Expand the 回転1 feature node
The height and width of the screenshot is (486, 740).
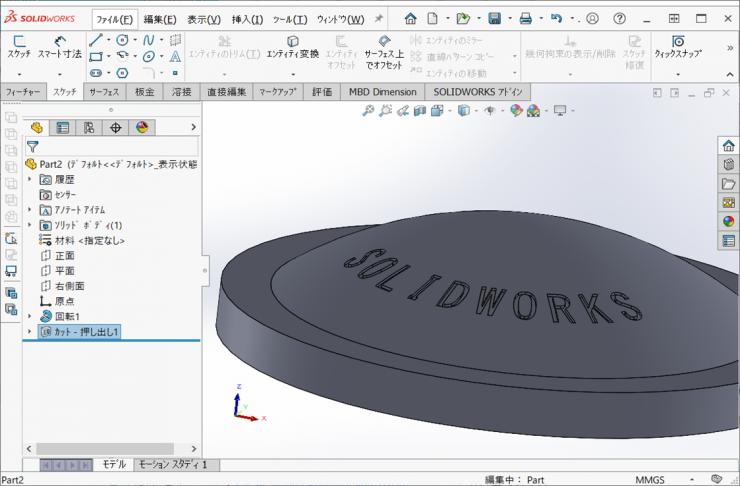(30, 316)
